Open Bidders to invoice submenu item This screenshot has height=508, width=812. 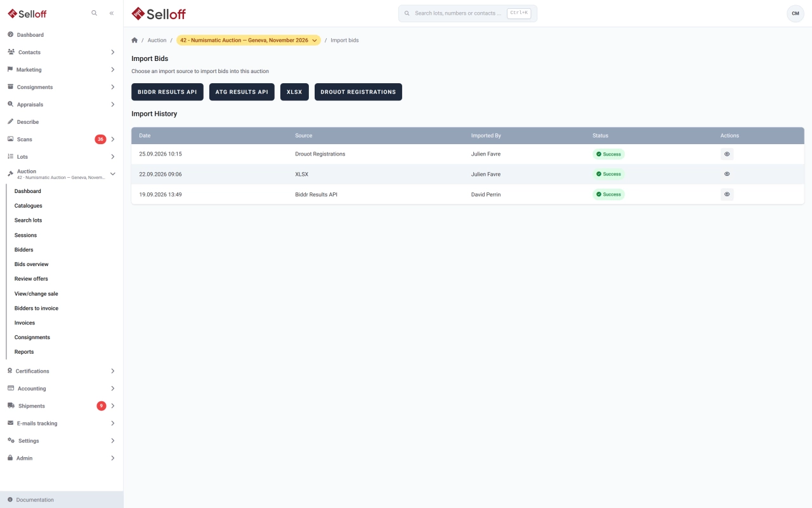pyautogui.click(x=36, y=308)
